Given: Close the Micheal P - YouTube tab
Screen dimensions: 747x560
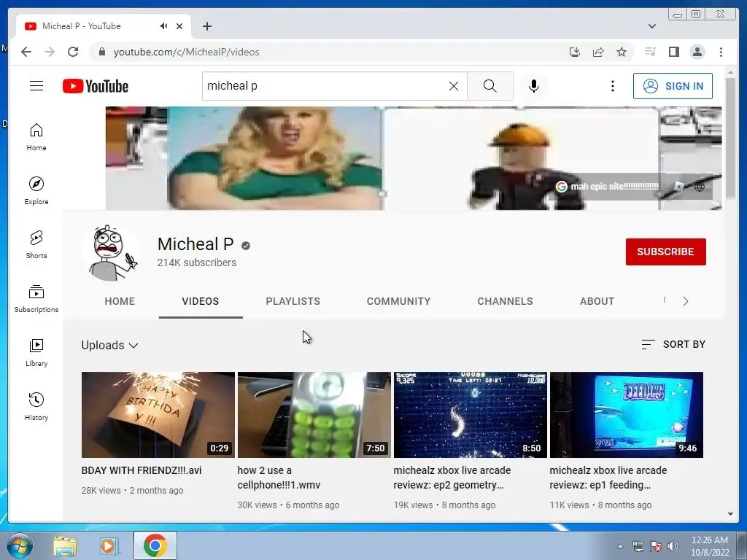Looking at the screenshot, I should tap(179, 26).
